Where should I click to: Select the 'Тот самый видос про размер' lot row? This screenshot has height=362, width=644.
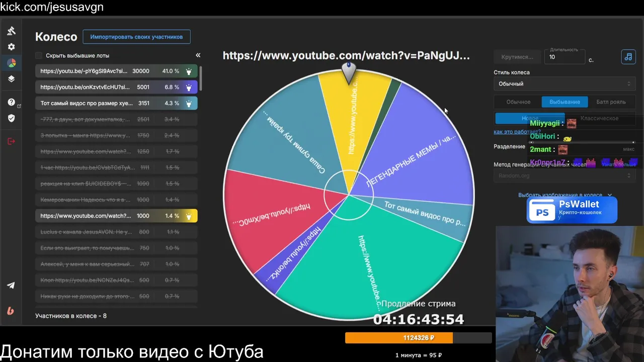pos(116,104)
